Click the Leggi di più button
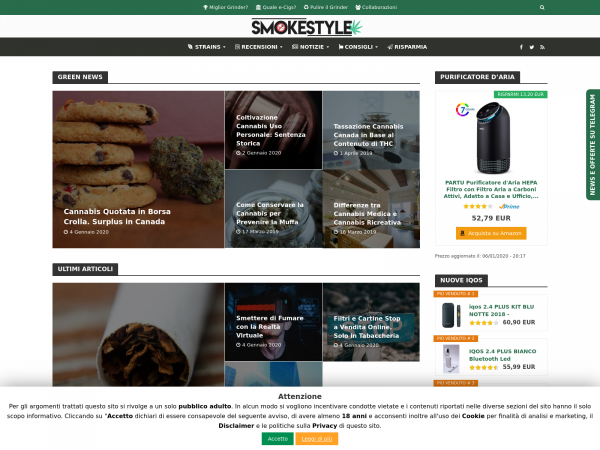The height and width of the screenshot is (450, 600). (317, 439)
